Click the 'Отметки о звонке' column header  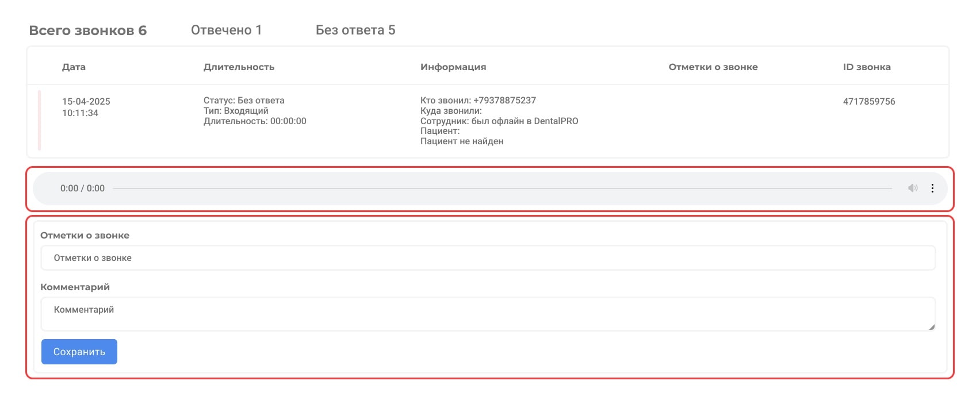coord(713,67)
